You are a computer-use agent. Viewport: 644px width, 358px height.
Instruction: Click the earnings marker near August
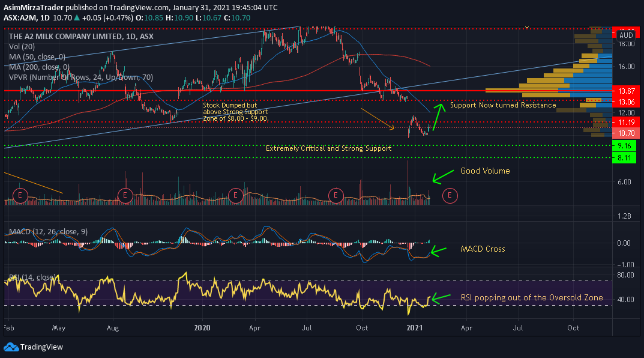[125, 195]
